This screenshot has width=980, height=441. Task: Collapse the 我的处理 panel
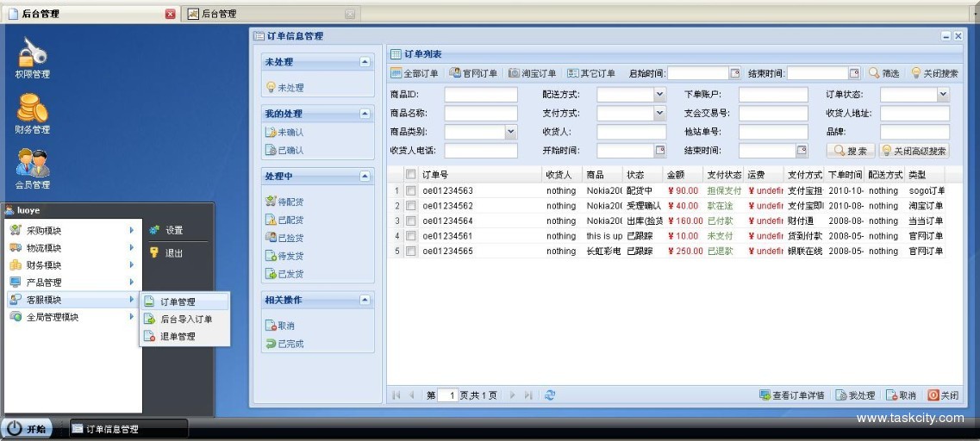click(x=365, y=114)
